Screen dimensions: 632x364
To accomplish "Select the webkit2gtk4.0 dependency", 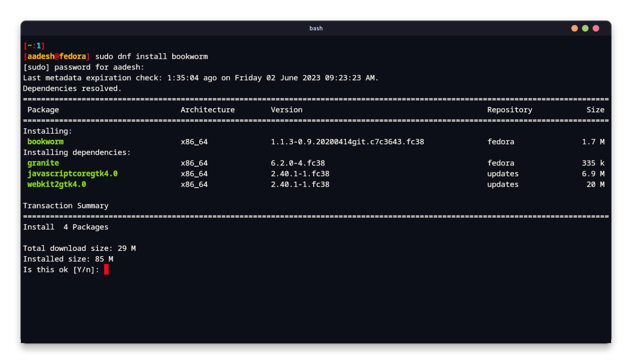I will click(x=56, y=184).
